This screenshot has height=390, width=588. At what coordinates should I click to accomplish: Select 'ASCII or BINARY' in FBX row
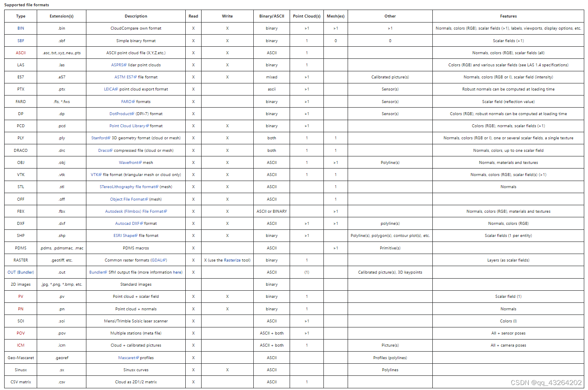[272, 211]
